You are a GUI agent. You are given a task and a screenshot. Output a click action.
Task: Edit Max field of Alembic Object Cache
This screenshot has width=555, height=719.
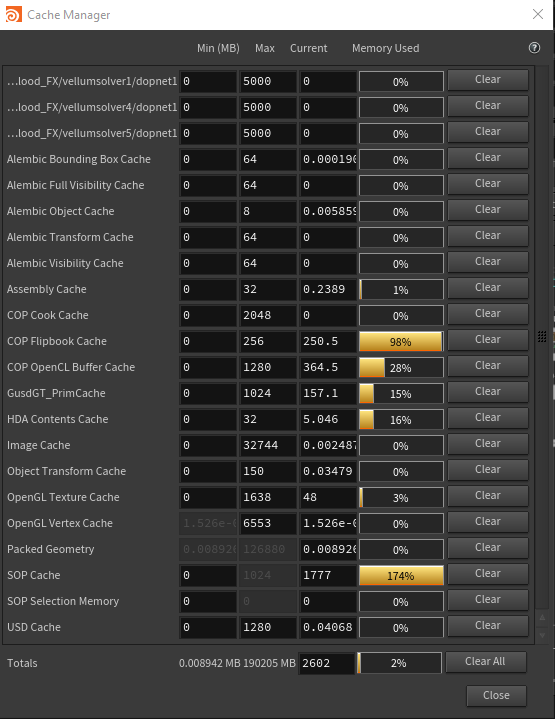(268, 211)
